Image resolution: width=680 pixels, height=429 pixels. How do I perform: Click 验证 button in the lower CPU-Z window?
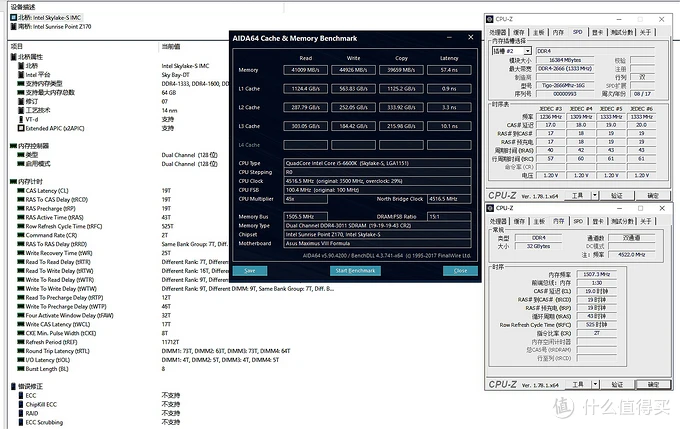coord(617,384)
